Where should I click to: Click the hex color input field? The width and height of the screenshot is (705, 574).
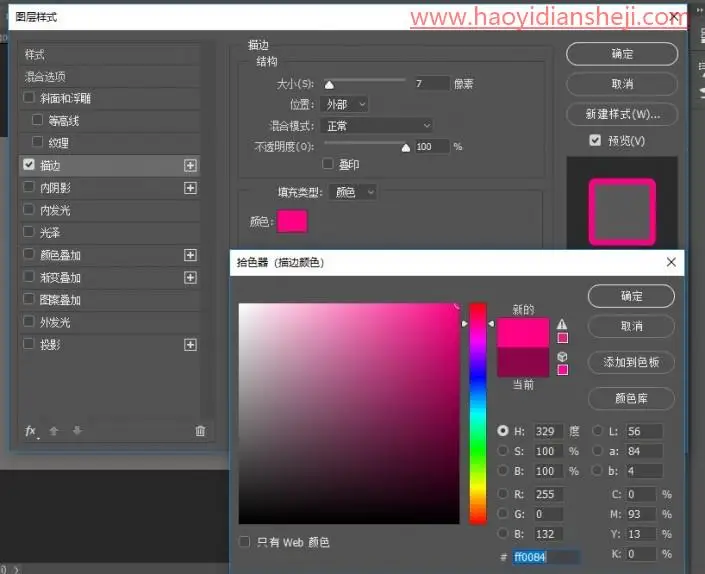(545, 557)
